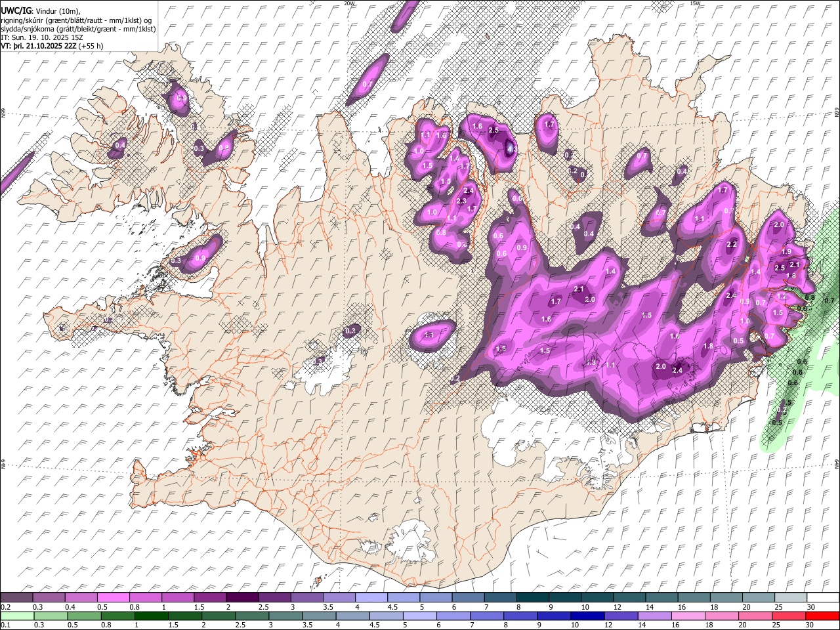This screenshot has height=630, width=840.
Task: Click the 'Vindur (10m),' header text
Action: tap(57, 11)
